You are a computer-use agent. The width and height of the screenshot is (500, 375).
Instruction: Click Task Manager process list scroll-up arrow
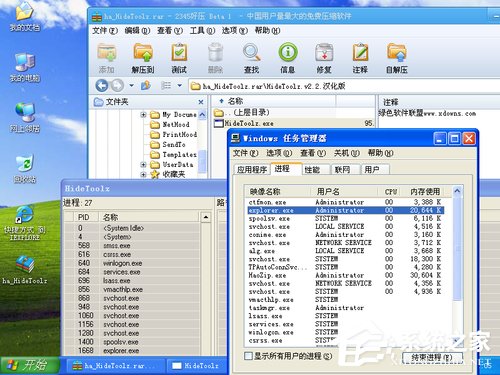pyautogui.click(x=457, y=191)
